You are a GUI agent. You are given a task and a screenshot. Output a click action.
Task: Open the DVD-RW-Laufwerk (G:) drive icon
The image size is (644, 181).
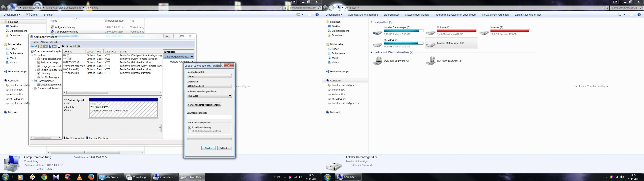377,61
